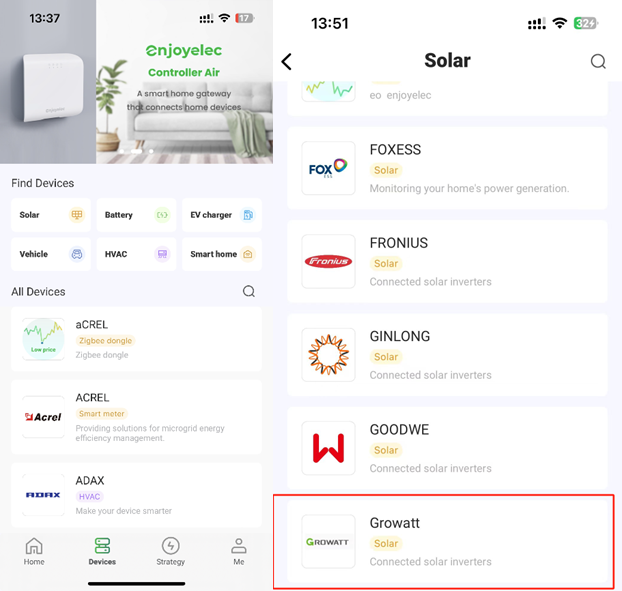Tap the GINLONG sun logo icon
The width and height of the screenshot is (622, 591).
point(328,355)
